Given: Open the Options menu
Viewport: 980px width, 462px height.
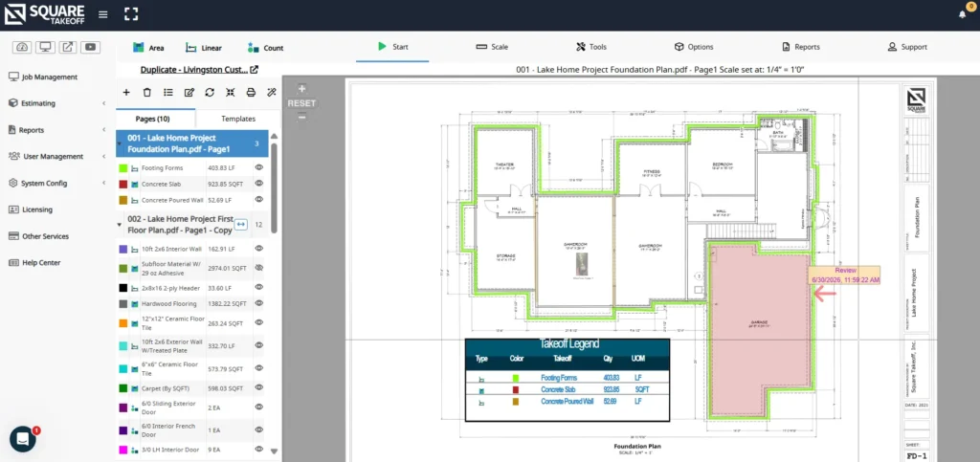Looking at the screenshot, I should tap(694, 47).
